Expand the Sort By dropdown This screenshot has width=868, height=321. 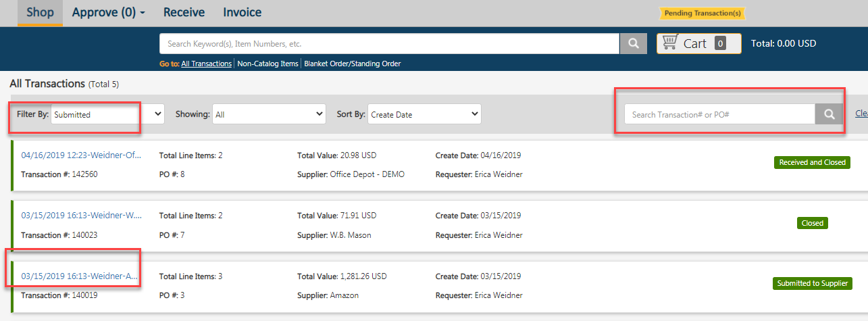pyautogui.click(x=425, y=114)
